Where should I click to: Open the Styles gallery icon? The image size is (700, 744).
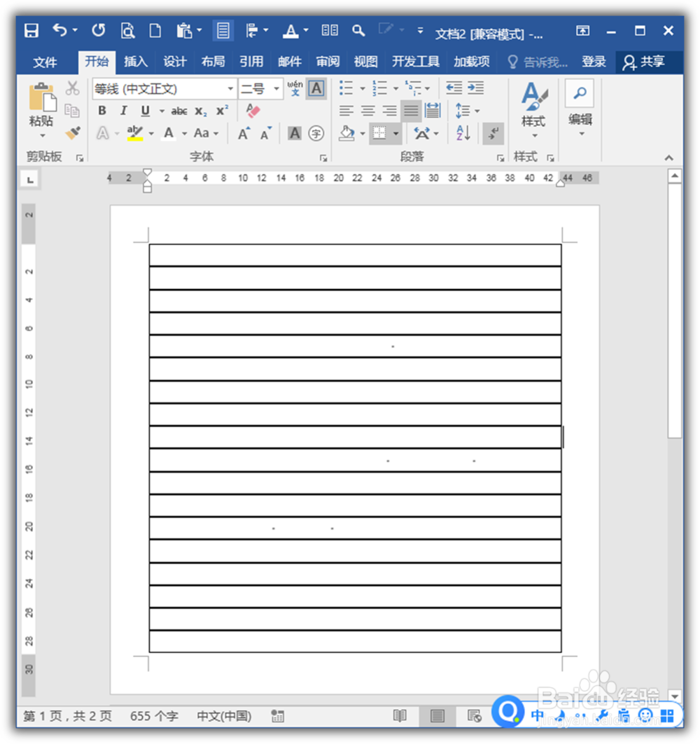[534, 97]
